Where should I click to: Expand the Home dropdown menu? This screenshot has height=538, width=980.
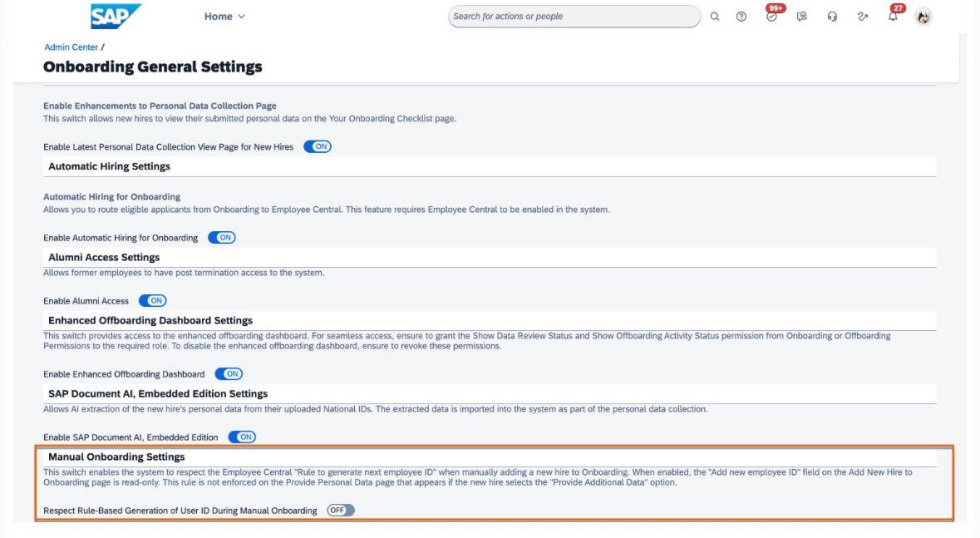pos(224,17)
